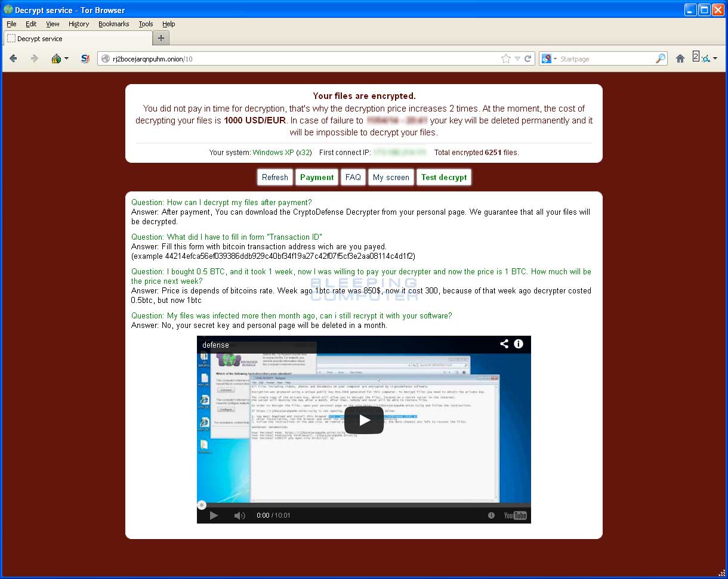
Task: Open the Tor onion button dropdown arrow
Action: coord(66,58)
